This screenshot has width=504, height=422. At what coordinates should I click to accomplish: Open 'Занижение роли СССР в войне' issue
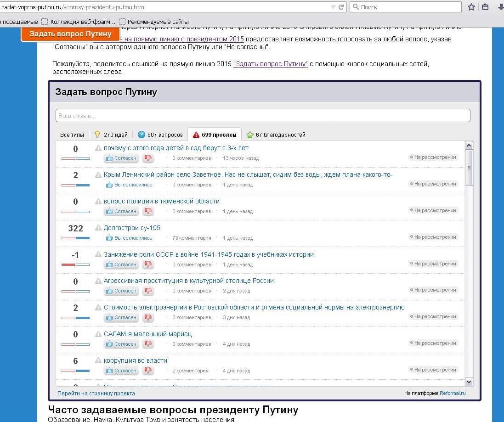tap(210, 255)
